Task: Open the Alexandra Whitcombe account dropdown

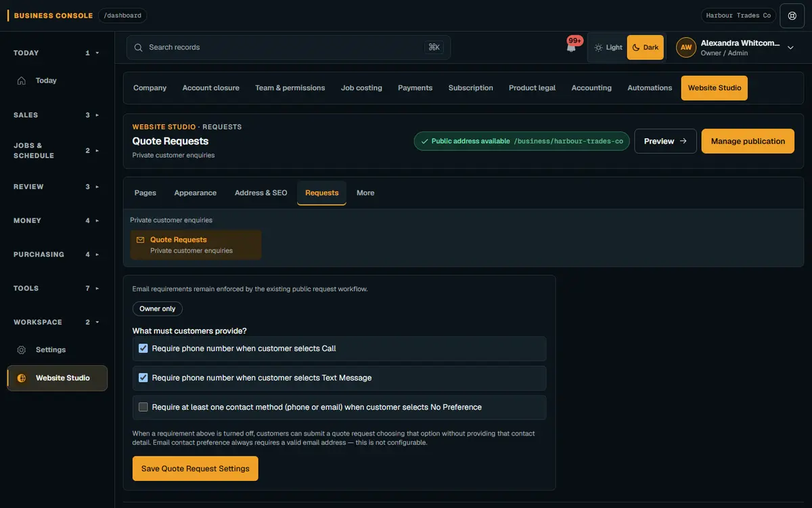Action: (790, 47)
